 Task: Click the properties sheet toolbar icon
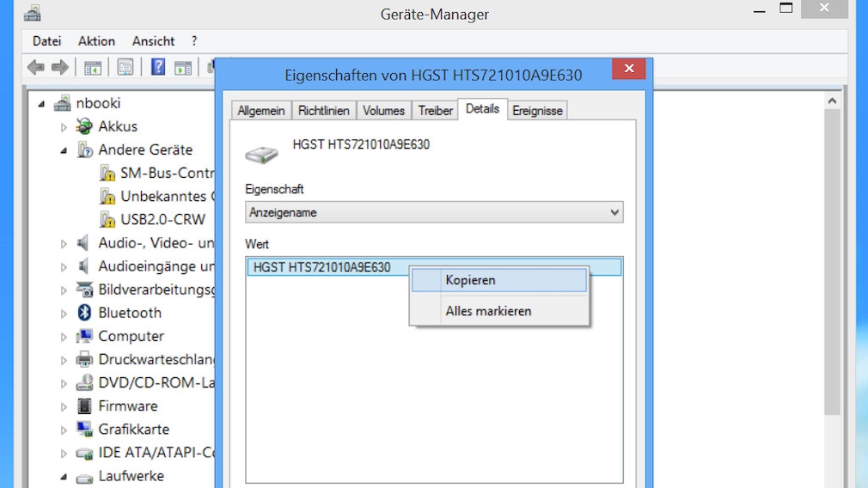[x=125, y=68]
